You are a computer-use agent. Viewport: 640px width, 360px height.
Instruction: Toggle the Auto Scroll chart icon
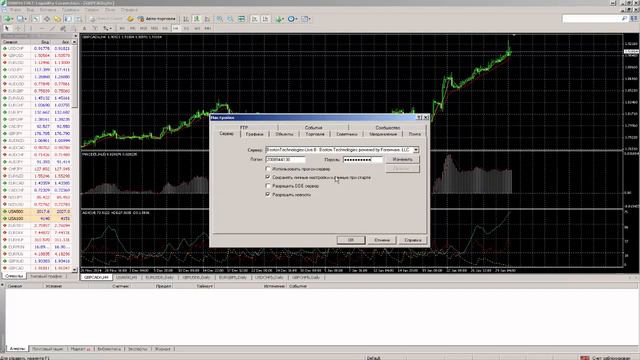click(x=255, y=19)
